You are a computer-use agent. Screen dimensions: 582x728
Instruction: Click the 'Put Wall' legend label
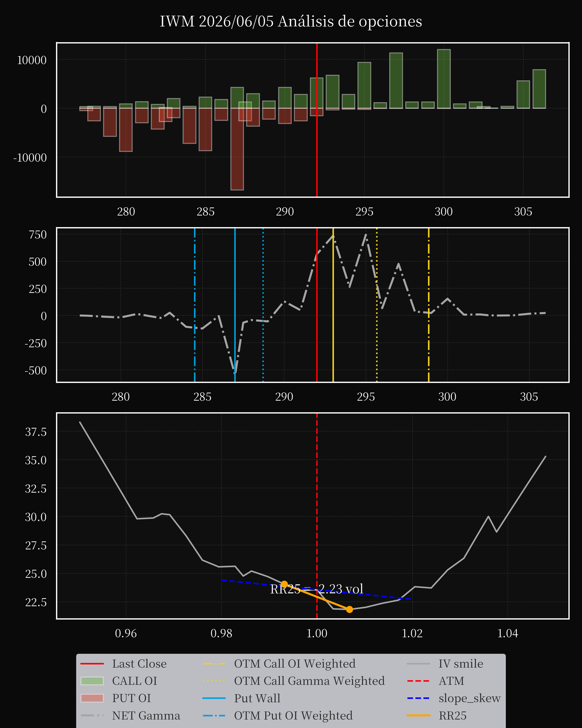click(x=258, y=698)
